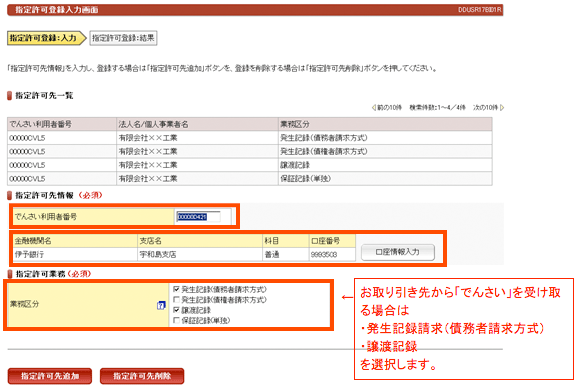Screen dimensions: 576x389
Task: Select 指定許可登録:結果 step tab
Action: click(123, 38)
